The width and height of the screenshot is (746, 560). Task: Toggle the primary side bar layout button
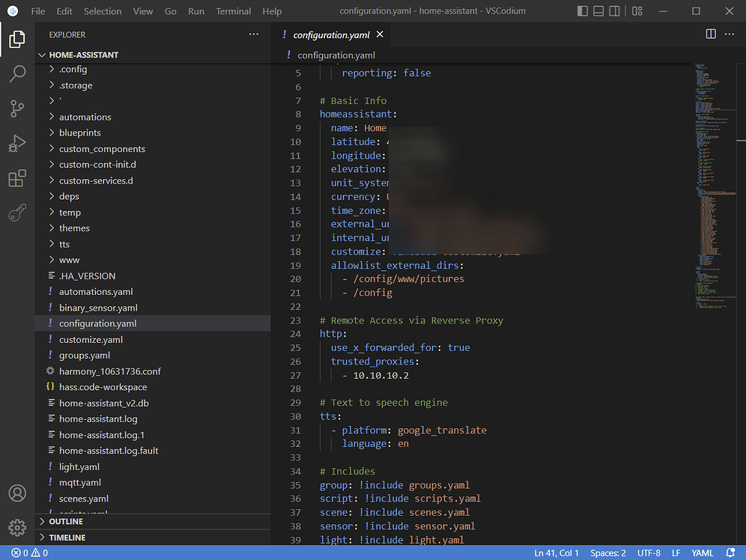click(x=583, y=11)
